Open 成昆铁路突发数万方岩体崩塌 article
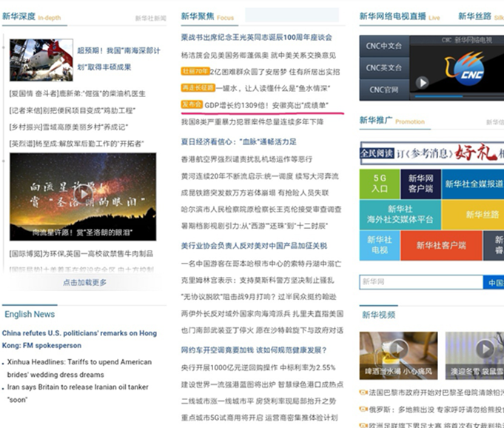The height and width of the screenshot is (428, 504). click(x=255, y=193)
